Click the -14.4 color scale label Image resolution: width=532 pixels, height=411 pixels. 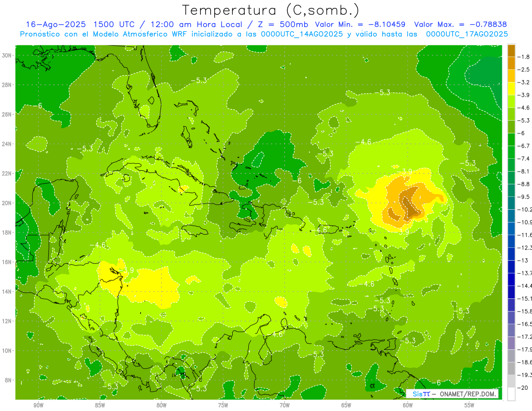(x=525, y=286)
